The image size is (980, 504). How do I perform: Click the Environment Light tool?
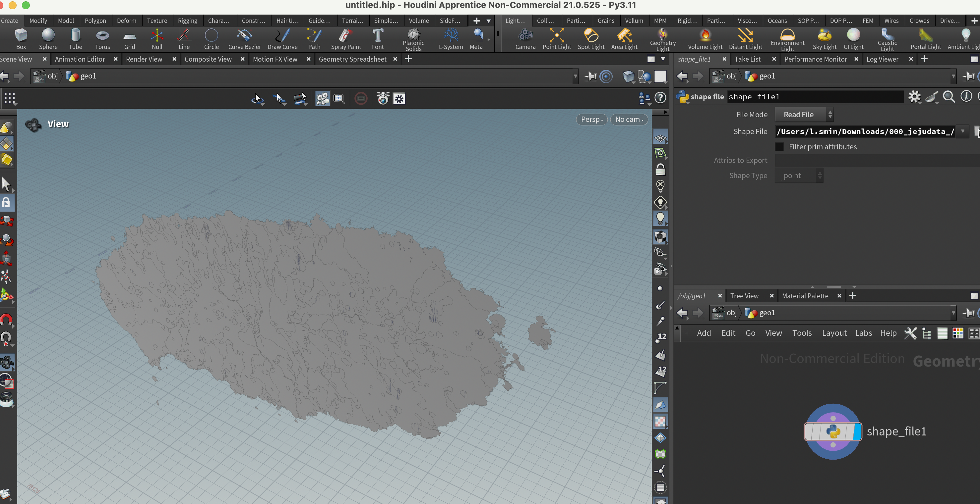[787, 39]
